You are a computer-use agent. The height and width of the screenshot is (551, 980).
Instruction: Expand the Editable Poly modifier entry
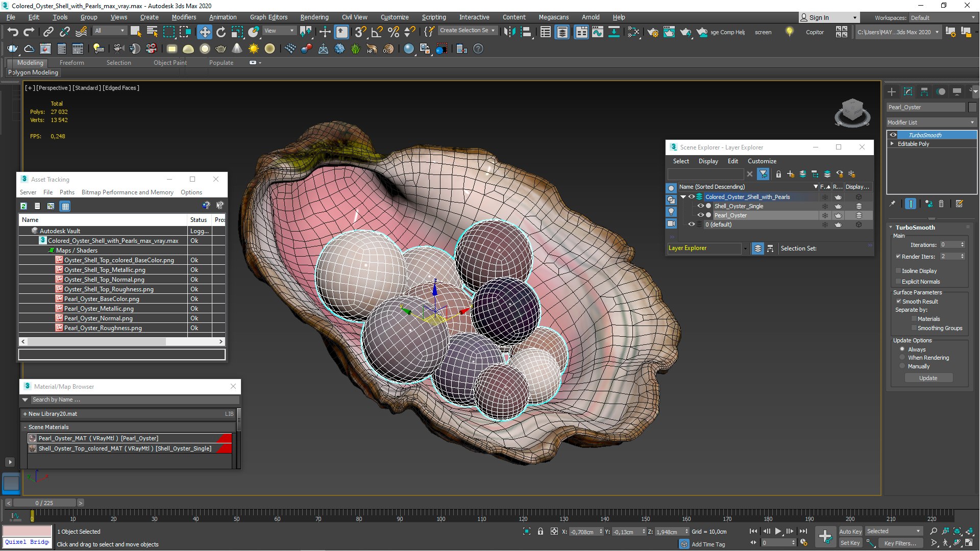click(892, 144)
